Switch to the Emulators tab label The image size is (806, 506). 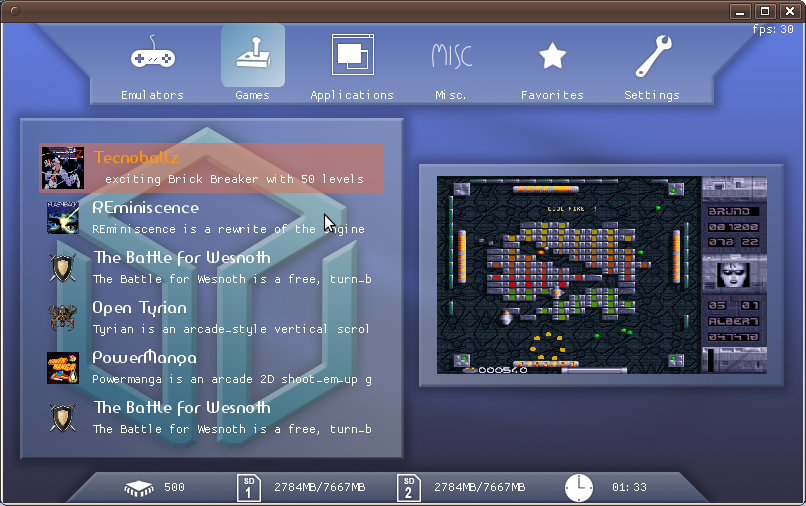(152, 95)
